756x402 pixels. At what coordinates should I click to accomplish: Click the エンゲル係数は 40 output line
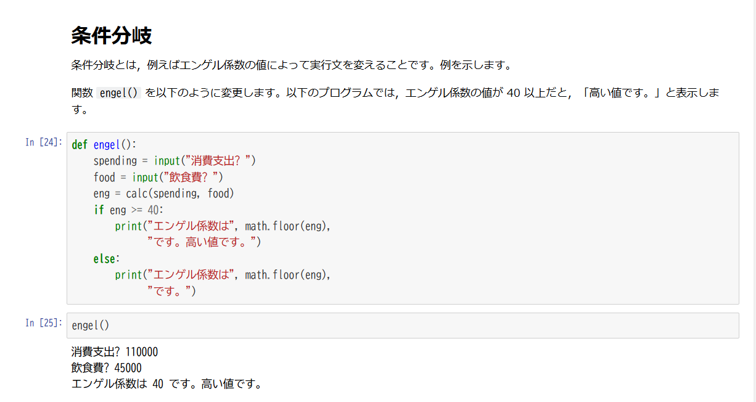click(x=166, y=383)
